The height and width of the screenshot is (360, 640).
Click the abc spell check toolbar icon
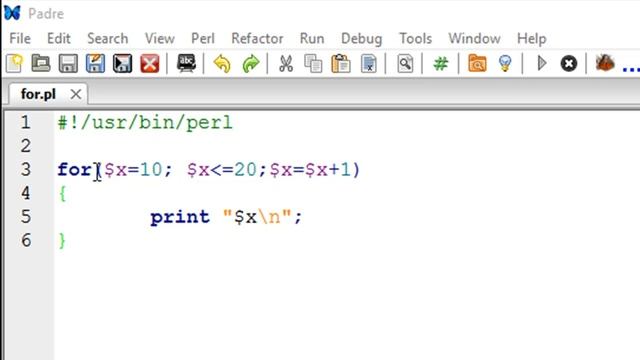tap(187, 64)
